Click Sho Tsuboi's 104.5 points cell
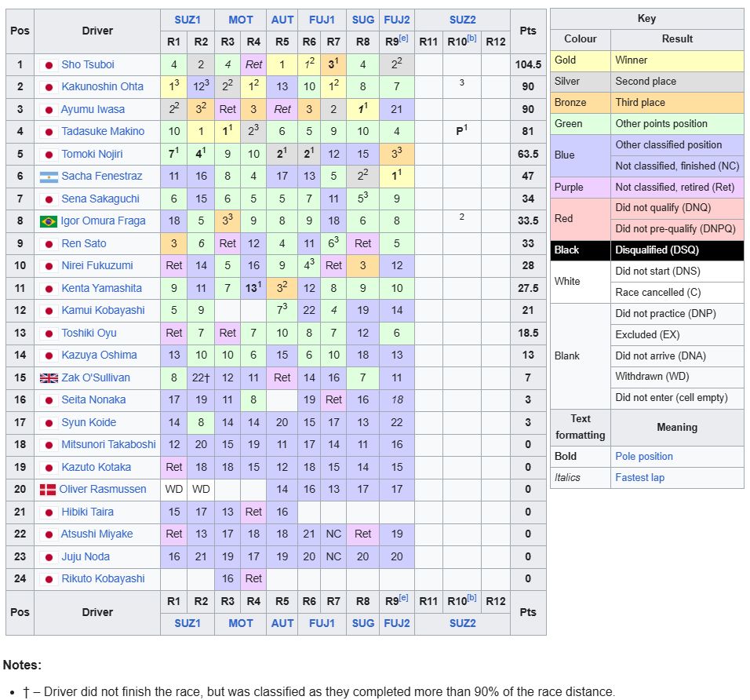Viewport: 750px width, 700px height. (x=528, y=65)
